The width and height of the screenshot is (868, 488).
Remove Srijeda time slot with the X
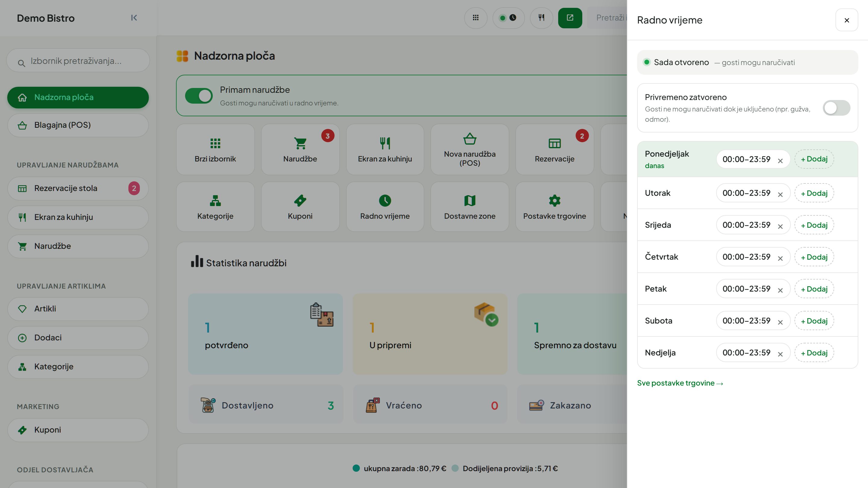point(780,226)
